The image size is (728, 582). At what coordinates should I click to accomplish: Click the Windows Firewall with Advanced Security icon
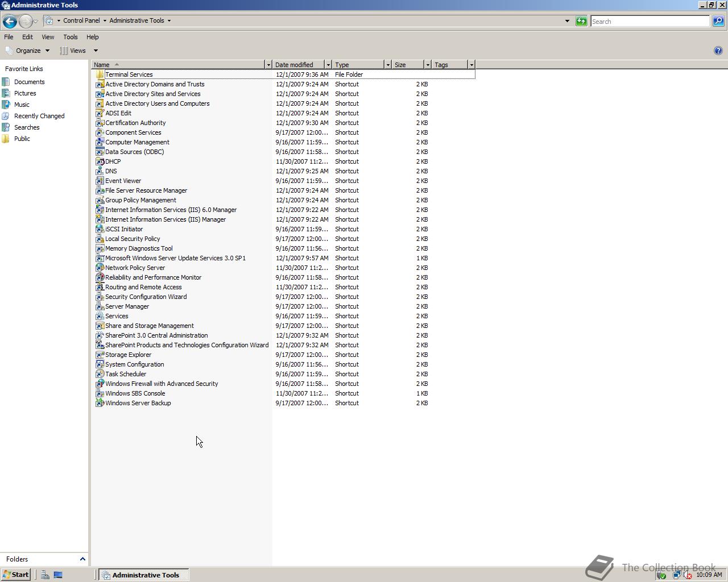(100, 384)
